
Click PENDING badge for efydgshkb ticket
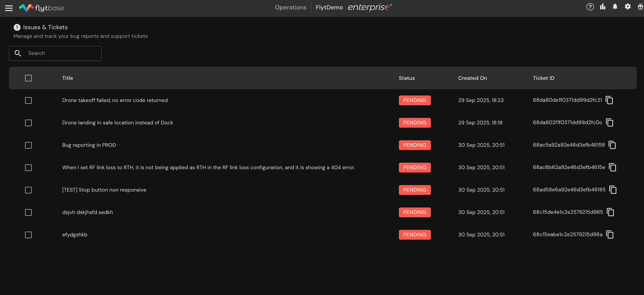pos(415,235)
